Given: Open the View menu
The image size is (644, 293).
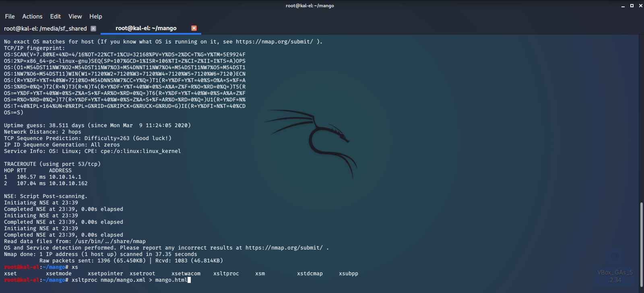Looking at the screenshot, I should 75,17.
